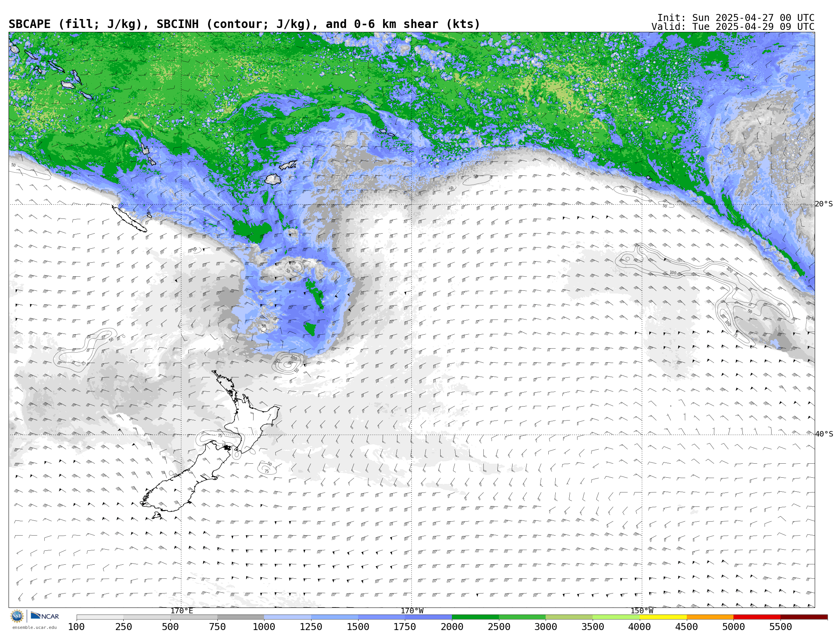Select the light gray 100 colorbar segment
Viewport: 840px width, 632px height.
coord(100,617)
